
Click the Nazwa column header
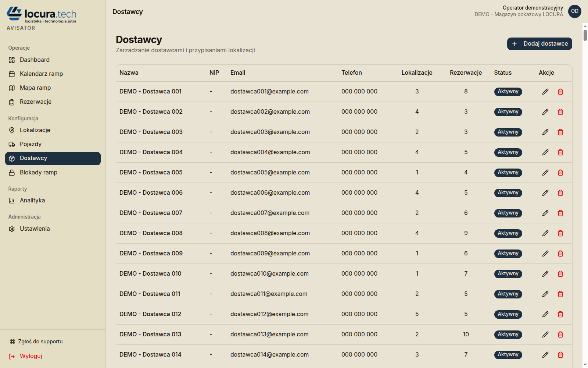(129, 73)
